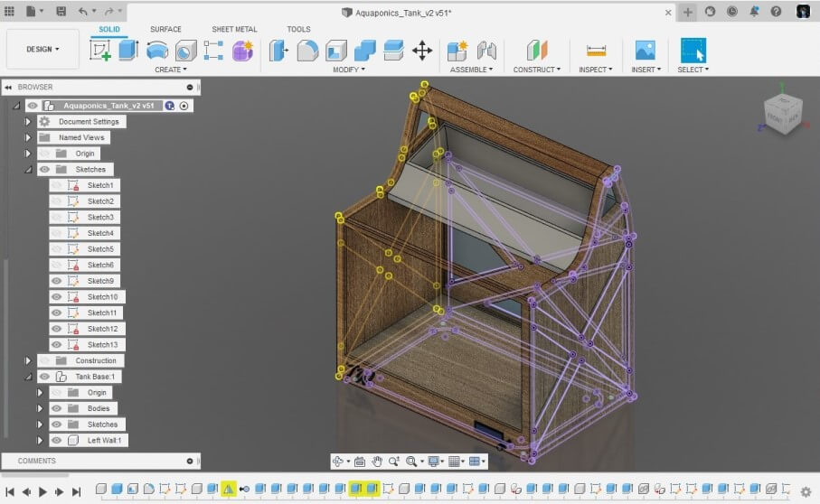Open the MODIFY menu
The image size is (820, 504).
coord(347,70)
